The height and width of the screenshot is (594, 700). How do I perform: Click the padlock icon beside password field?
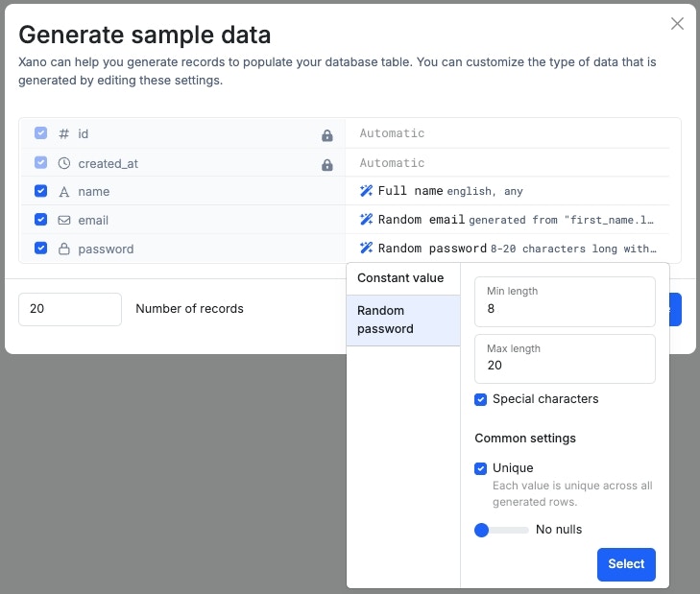[x=64, y=249]
